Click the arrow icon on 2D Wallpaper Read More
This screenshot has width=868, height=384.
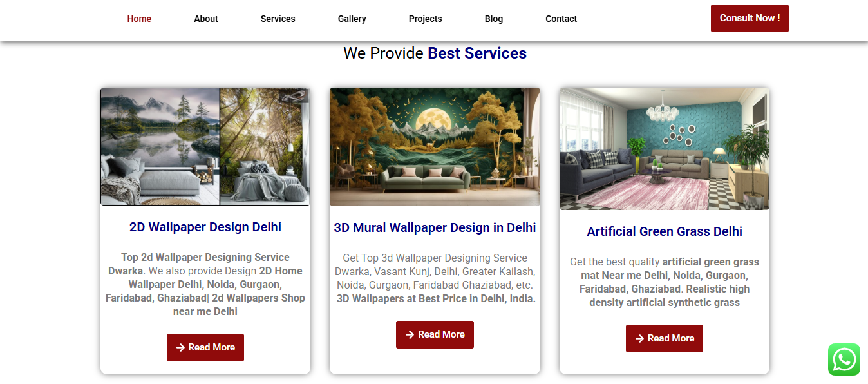(x=180, y=347)
